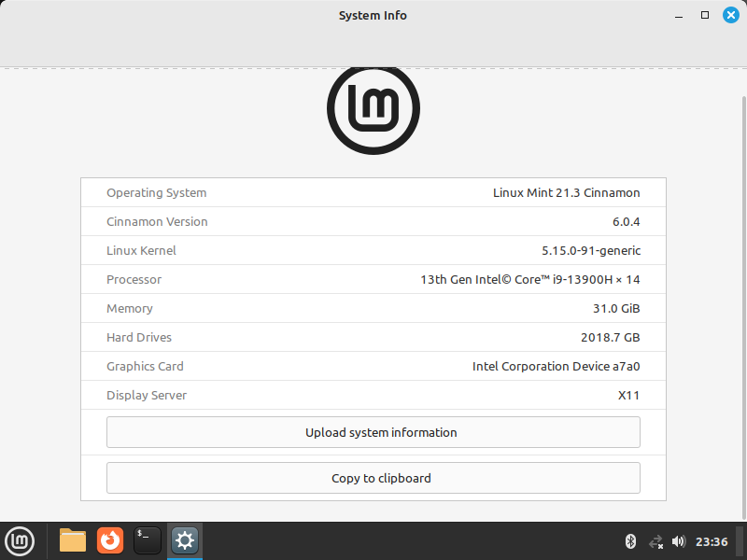Image resolution: width=747 pixels, height=560 pixels.
Task: Click the vertical scrollbar
Action: coord(743,307)
